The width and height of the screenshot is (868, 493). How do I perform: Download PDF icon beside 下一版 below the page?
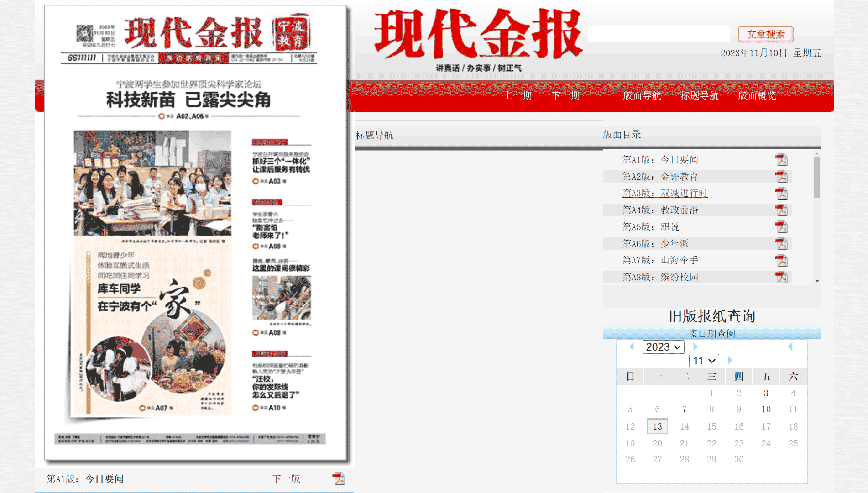[339, 479]
